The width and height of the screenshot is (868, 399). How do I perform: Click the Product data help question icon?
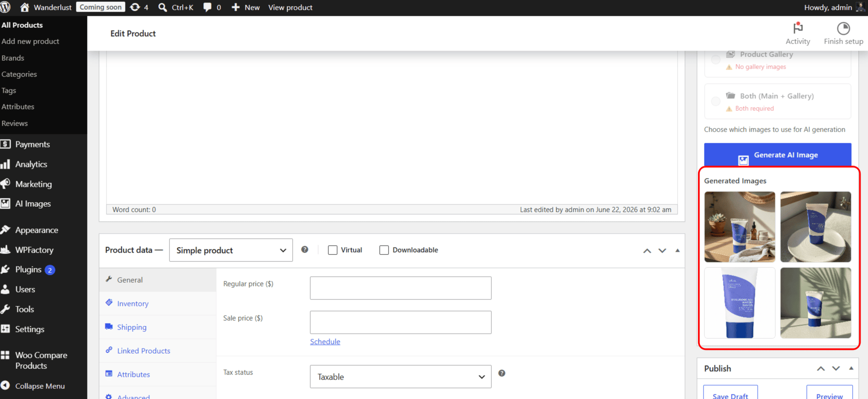point(305,249)
